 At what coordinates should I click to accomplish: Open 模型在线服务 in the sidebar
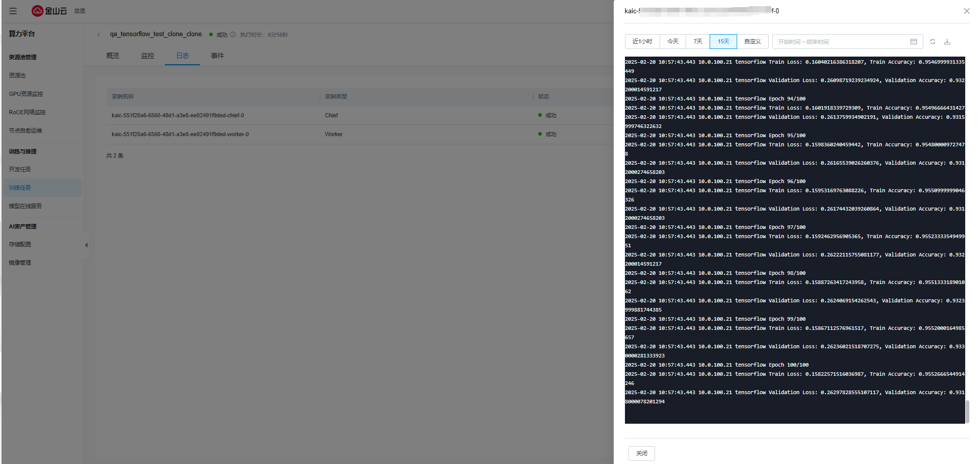click(x=26, y=206)
